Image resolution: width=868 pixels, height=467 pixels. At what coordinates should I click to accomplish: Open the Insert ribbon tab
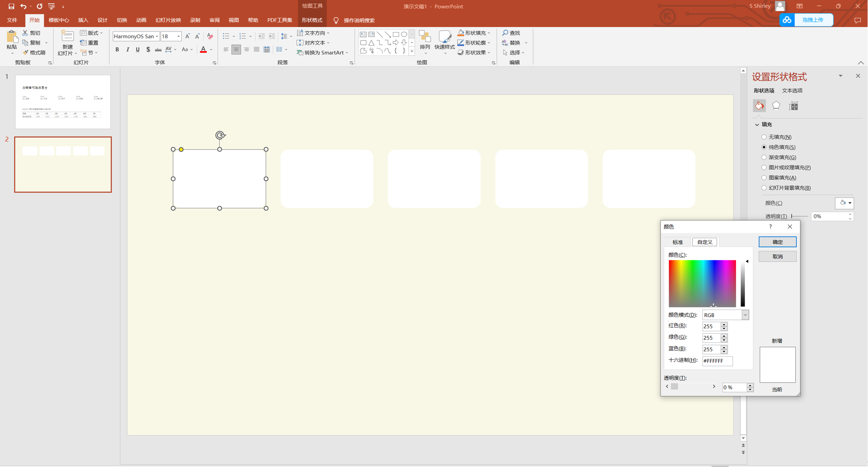(x=83, y=20)
